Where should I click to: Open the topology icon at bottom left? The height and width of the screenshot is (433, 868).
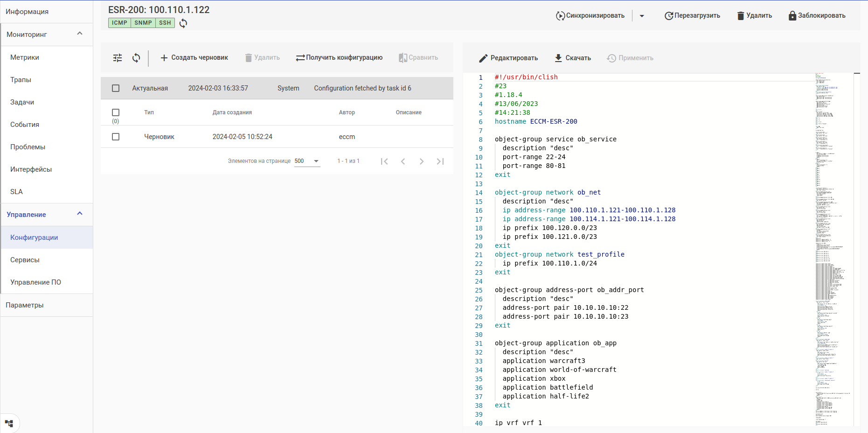click(x=9, y=424)
